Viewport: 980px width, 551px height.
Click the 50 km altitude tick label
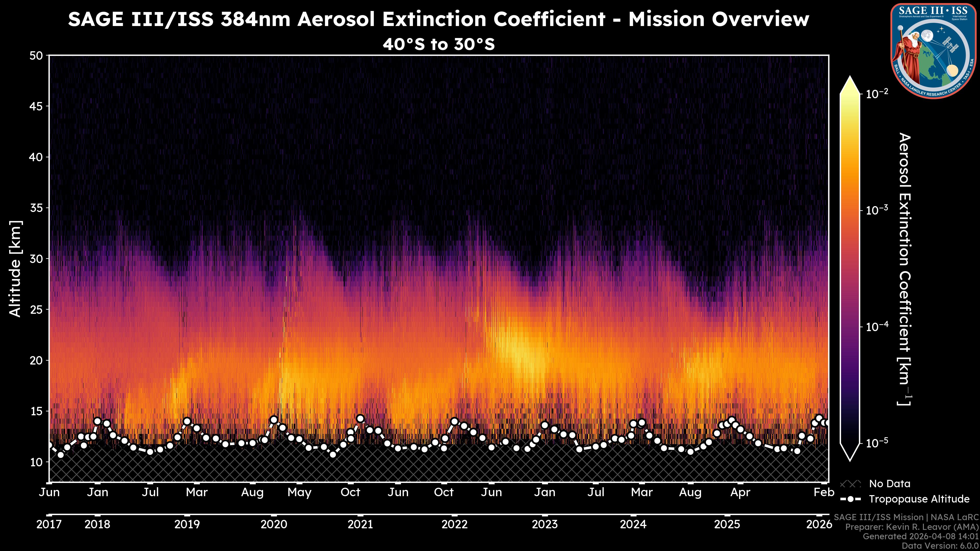tap(36, 56)
